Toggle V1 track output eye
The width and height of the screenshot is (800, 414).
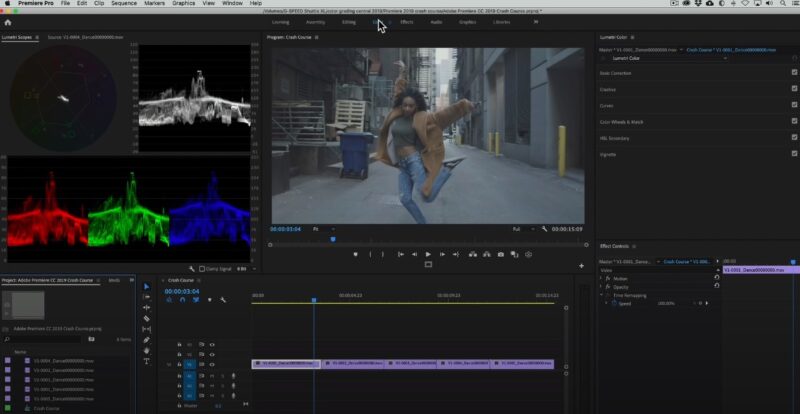coord(212,364)
